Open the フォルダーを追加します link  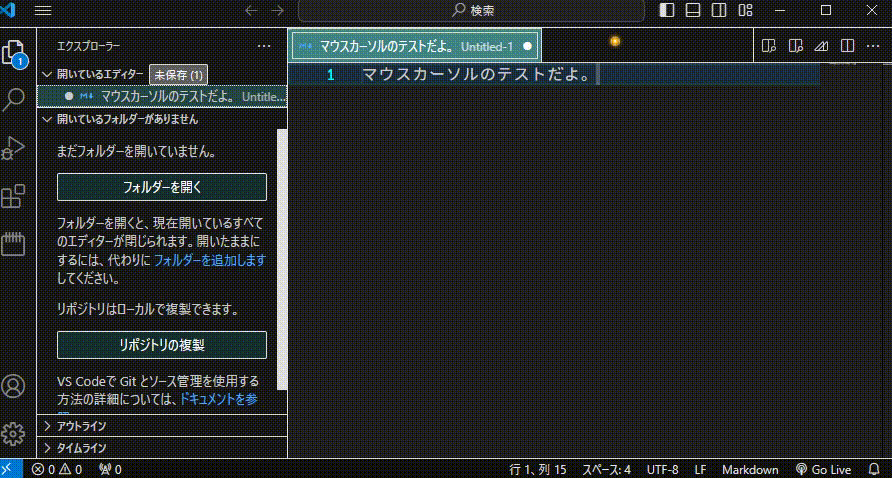coord(210,261)
